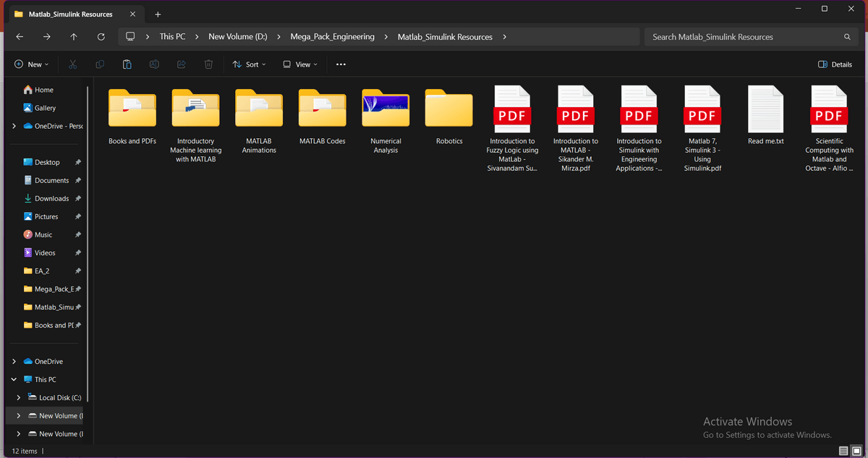Open a new tab with plus button
Image resolution: width=868 pixels, height=458 pixels.
[158, 14]
